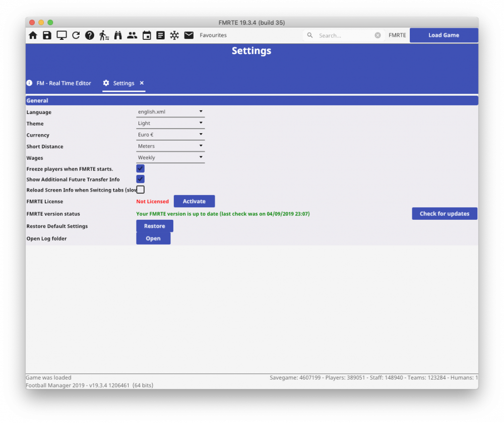
Task: Click the Check for updates button
Action: 444,214
